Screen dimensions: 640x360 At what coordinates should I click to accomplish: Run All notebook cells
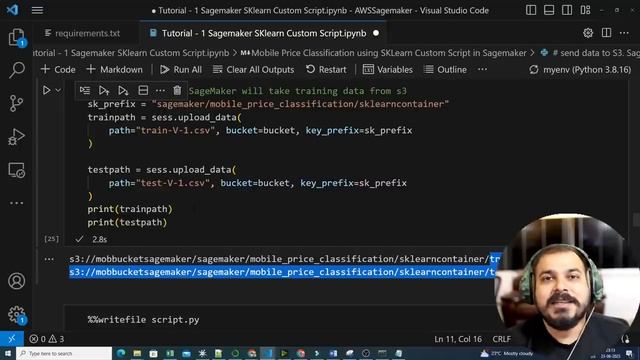click(x=181, y=69)
